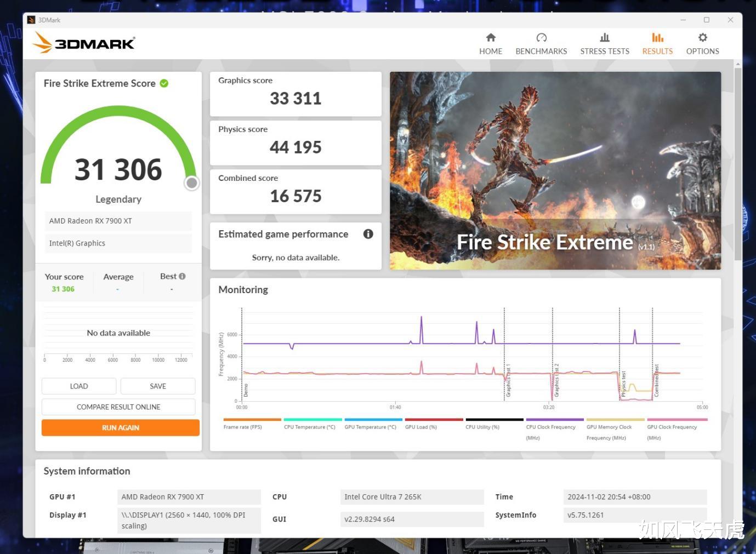Click the GPU #1 AMD Radeon value
This screenshot has width=756, height=554.
click(189, 497)
